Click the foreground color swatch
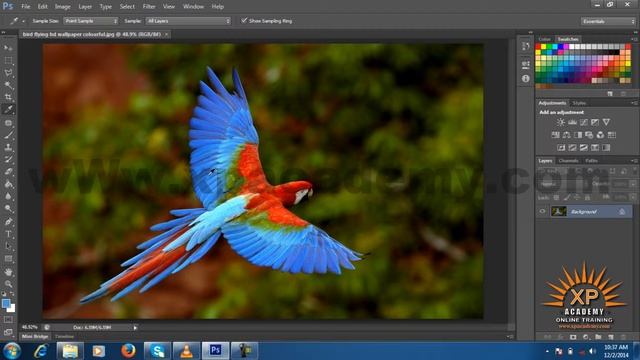This screenshot has height=360, width=640. pyautogui.click(x=6, y=303)
